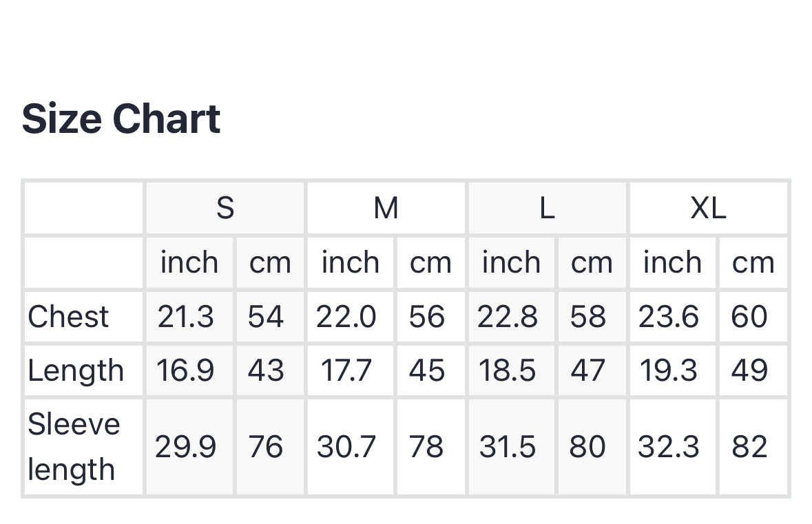Select the L size column header
This screenshot has height=524, width=812.
pyautogui.click(x=547, y=208)
